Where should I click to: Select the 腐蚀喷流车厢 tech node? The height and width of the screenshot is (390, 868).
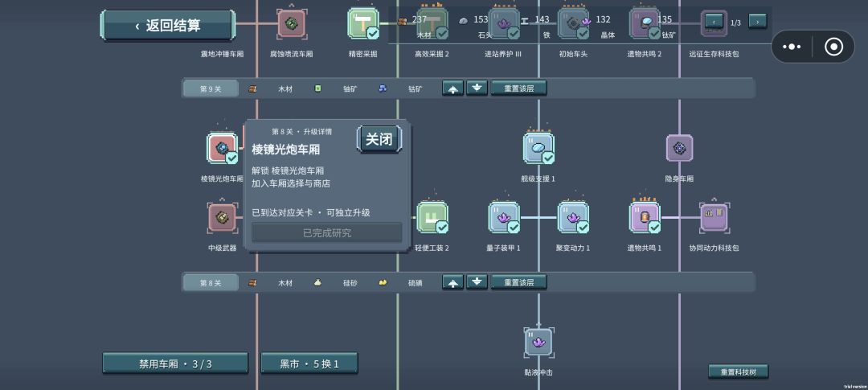[x=291, y=24]
